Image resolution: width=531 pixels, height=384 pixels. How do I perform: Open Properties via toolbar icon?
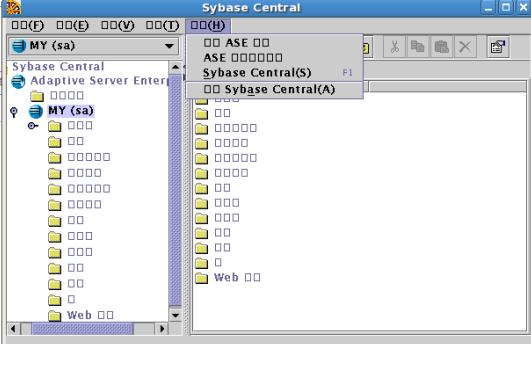498,47
